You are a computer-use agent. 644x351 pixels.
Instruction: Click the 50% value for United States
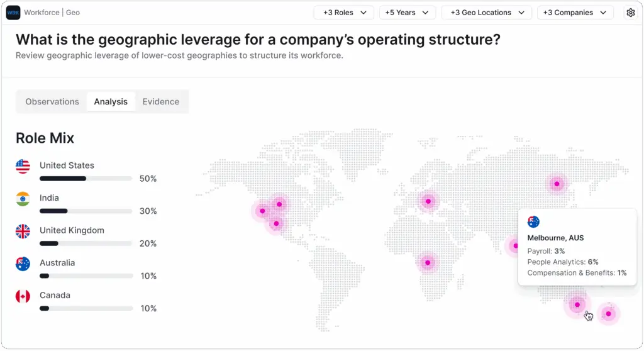(148, 179)
